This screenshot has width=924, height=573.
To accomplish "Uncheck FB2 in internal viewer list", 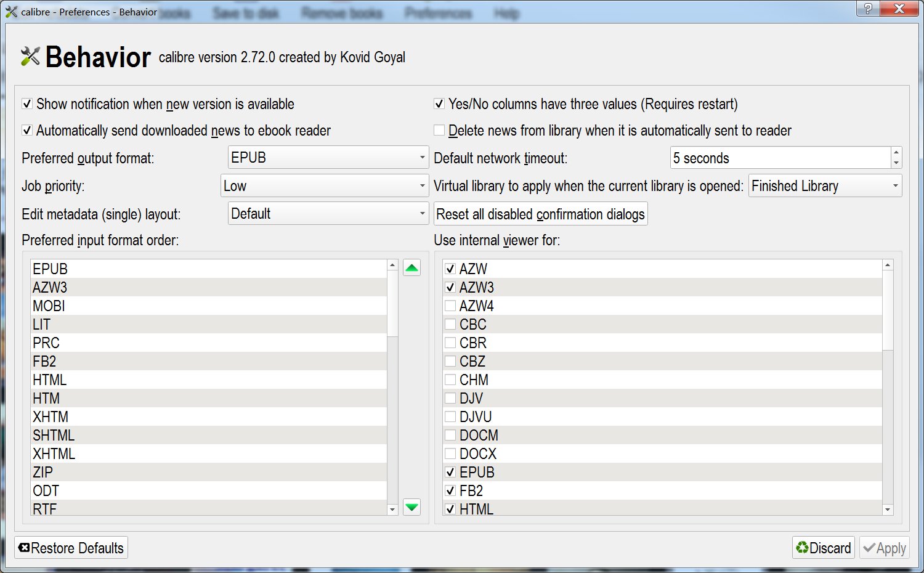I will [x=450, y=490].
